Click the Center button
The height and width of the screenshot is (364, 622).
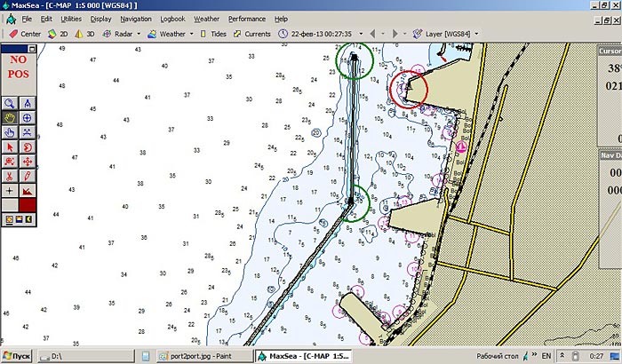25,34
